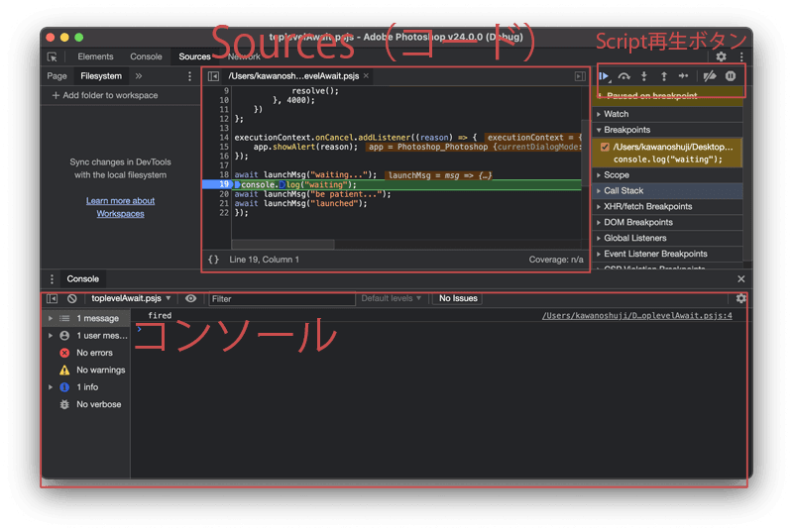Clear the console with circle-slash icon
The width and height of the screenshot is (793, 532).
[x=72, y=298]
